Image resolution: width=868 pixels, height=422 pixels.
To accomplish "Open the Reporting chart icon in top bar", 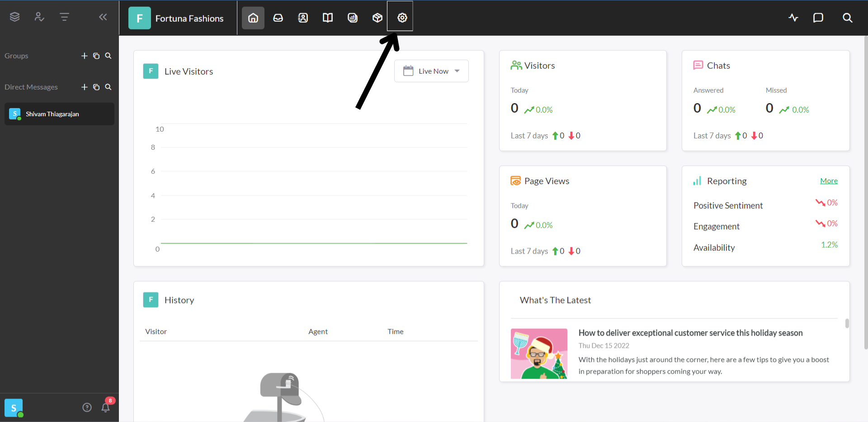I will click(x=353, y=18).
